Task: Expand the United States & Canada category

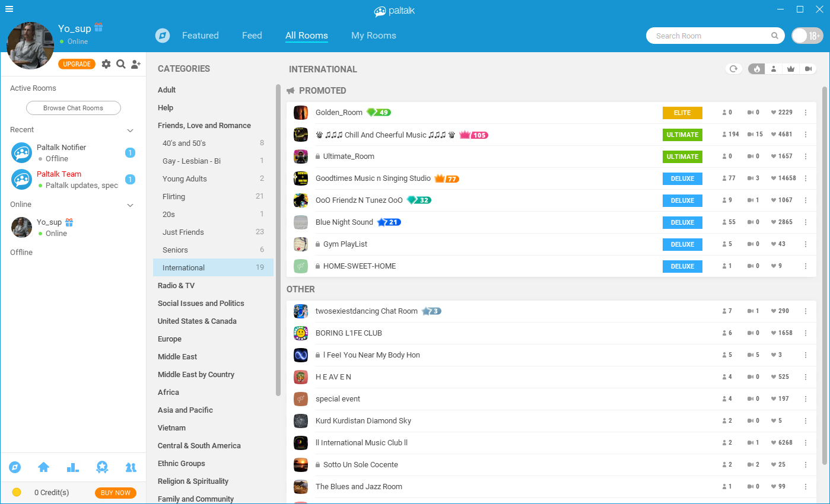Action: (x=197, y=321)
